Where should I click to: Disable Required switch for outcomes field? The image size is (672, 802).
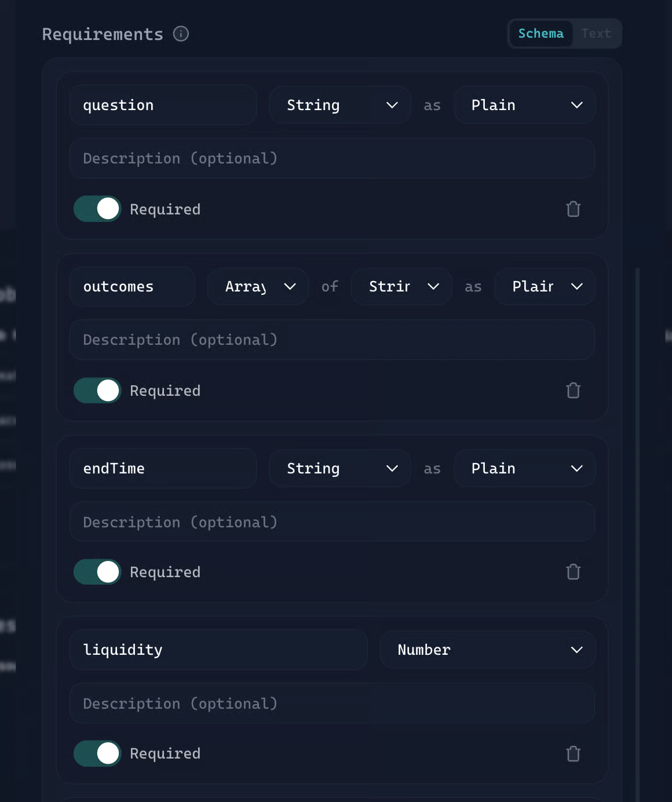[97, 391]
